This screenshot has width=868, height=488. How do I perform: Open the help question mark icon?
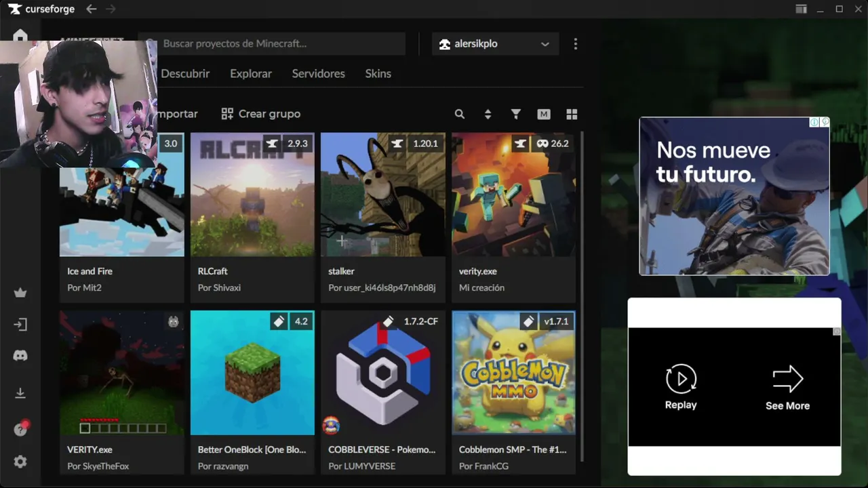point(21,429)
